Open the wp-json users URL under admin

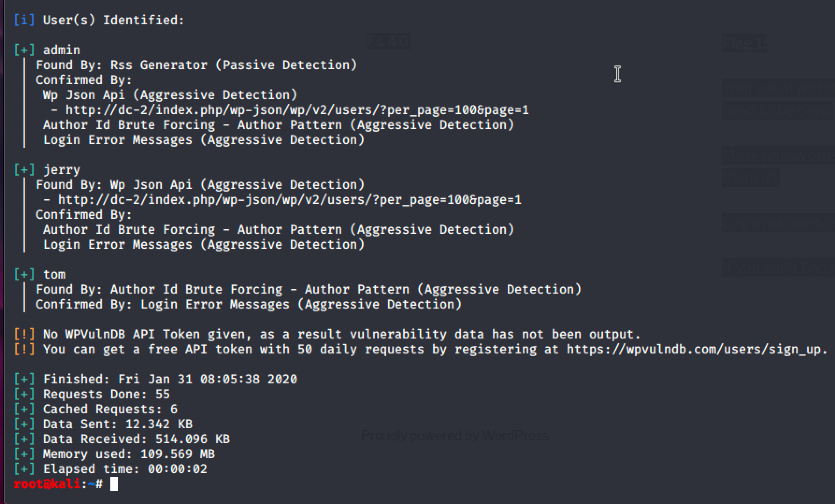coord(297,110)
